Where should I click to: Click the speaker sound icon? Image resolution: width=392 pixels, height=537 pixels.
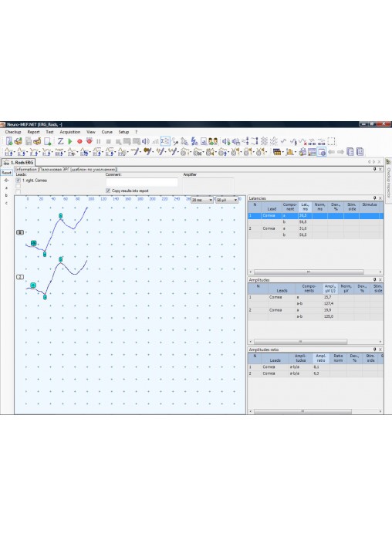(146, 141)
